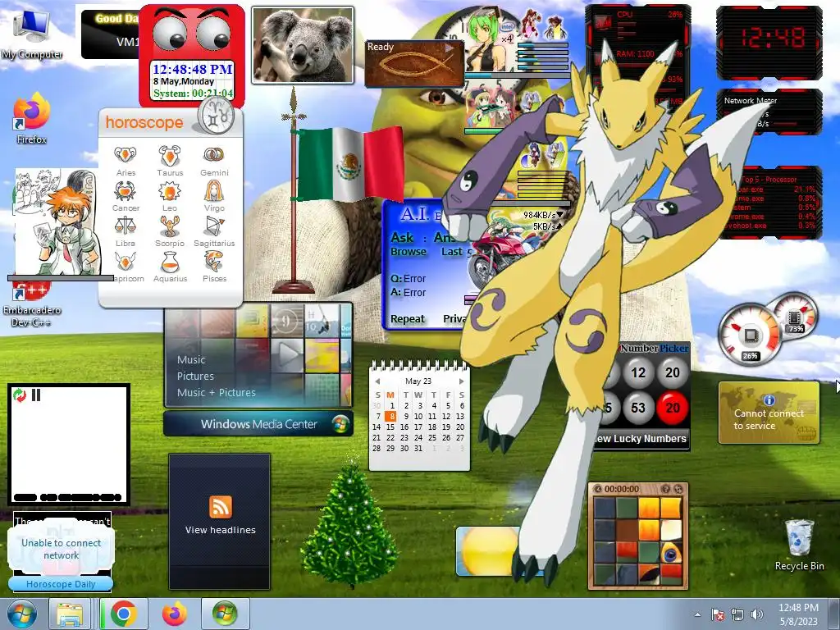Open the taskbar volume speaker icon

point(757,614)
